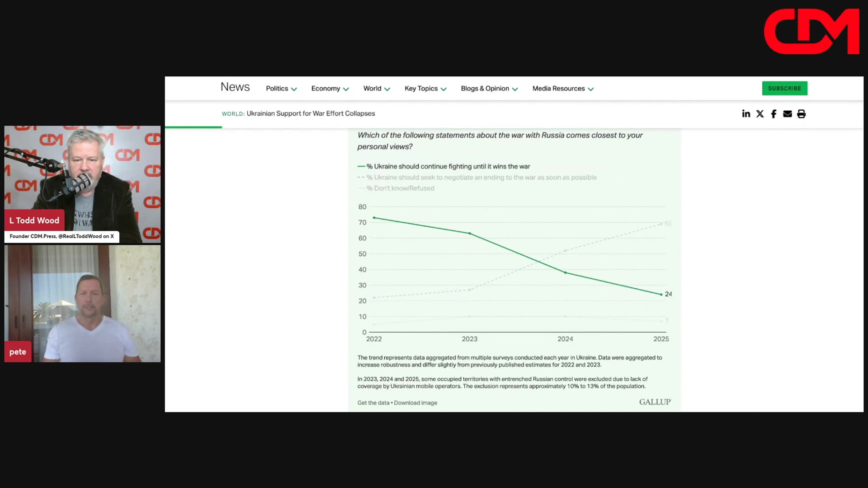Click the 2025 data point showing 24
The image size is (868, 488).
pyautogui.click(x=661, y=295)
